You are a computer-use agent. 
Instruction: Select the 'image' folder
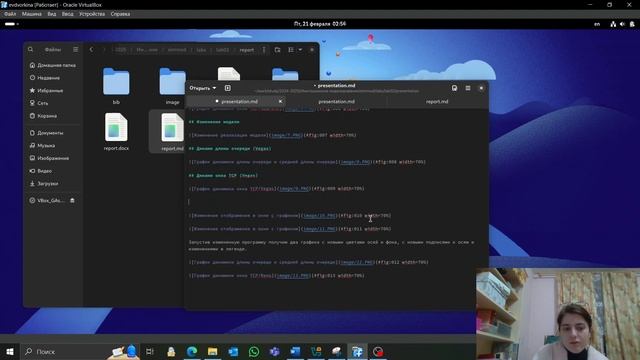tap(172, 86)
